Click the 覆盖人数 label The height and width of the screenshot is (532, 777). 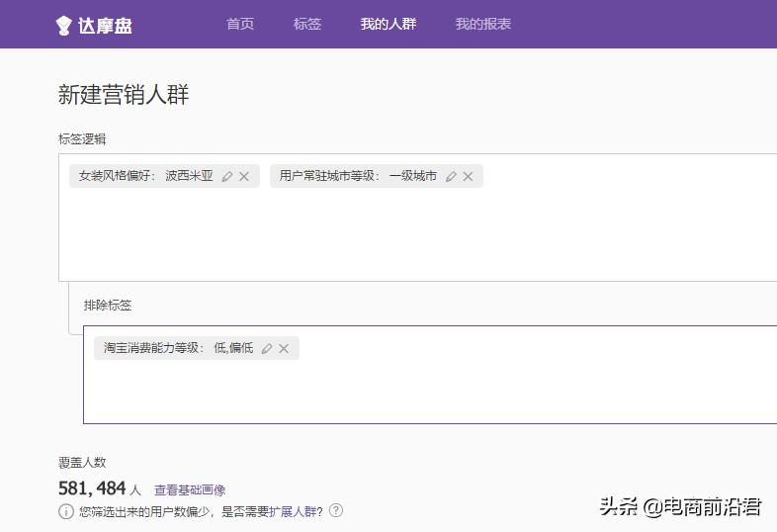82,462
